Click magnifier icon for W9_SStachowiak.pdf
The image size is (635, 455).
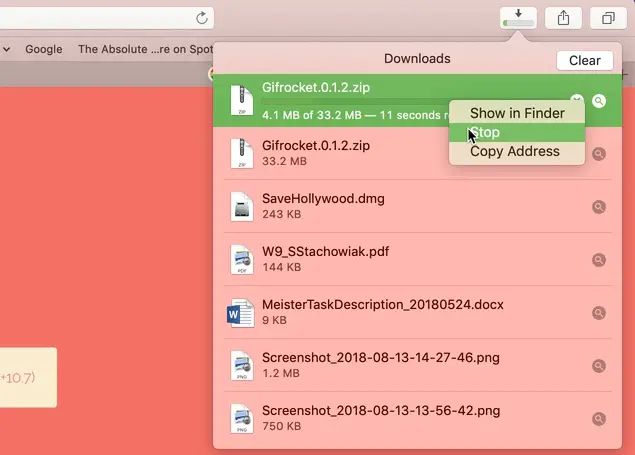[x=599, y=259]
